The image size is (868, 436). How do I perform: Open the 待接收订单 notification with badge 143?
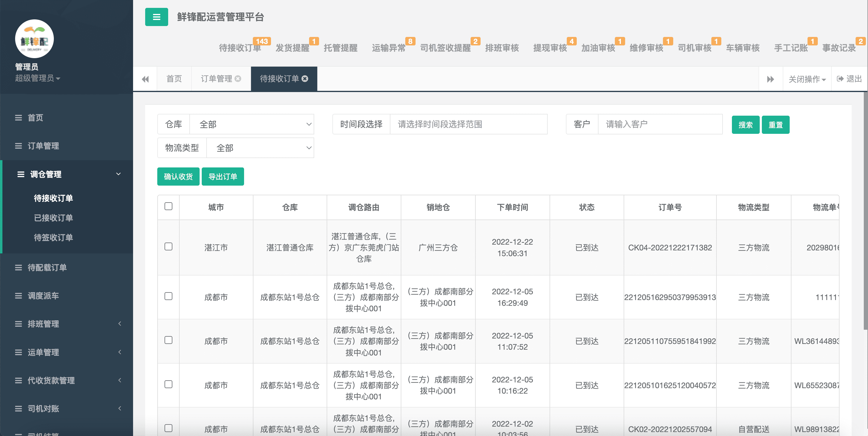click(240, 48)
